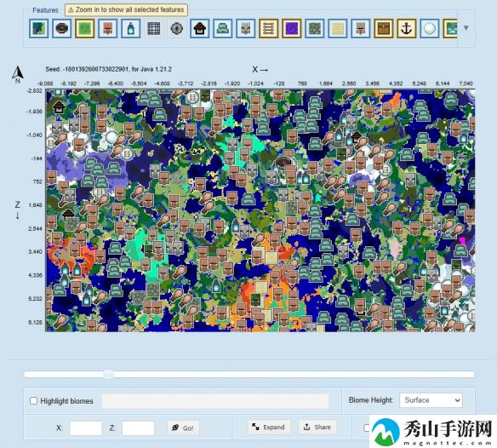Click the ruined portal marker at map center
Image resolution: width=497 pixels, height=448 pixels.
pos(283,162)
